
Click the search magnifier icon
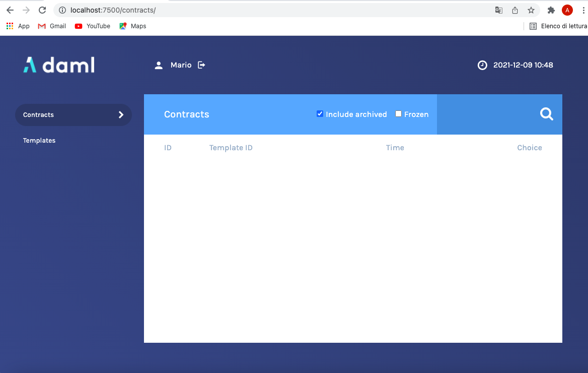(x=546, y=114)
